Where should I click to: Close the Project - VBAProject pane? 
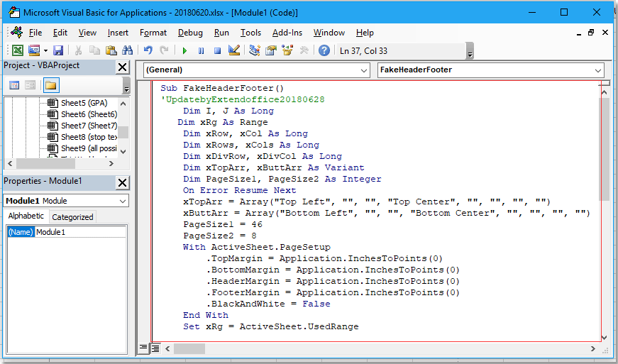tap(122, 67)
